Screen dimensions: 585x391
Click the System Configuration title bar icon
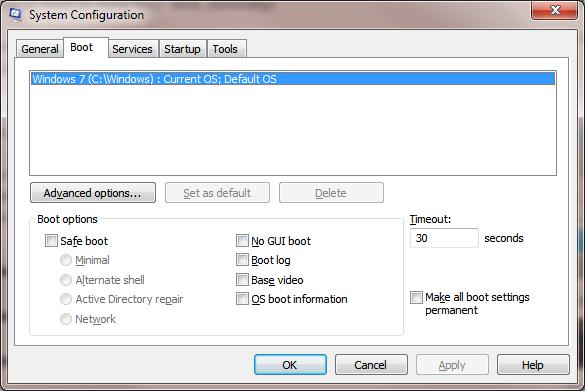pos(15,14)
